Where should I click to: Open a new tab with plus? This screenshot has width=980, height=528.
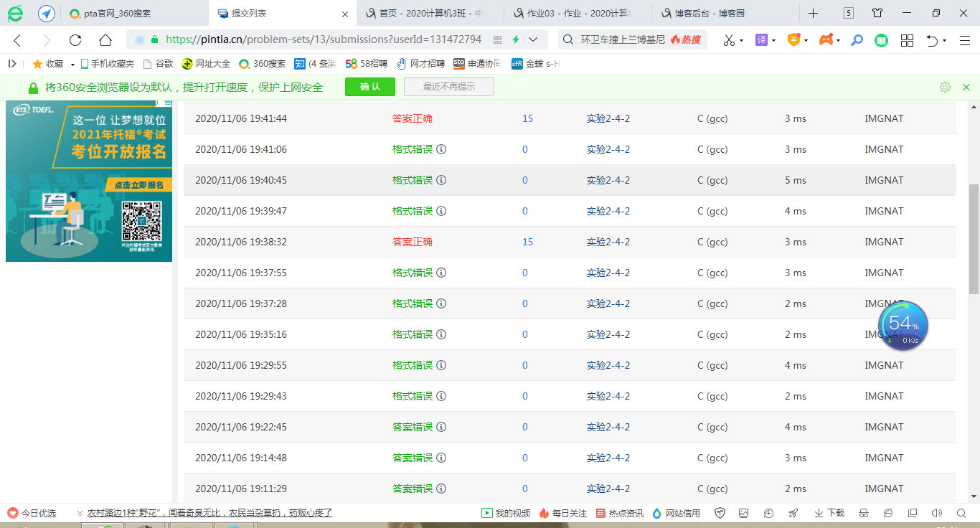tap(813, 13)
